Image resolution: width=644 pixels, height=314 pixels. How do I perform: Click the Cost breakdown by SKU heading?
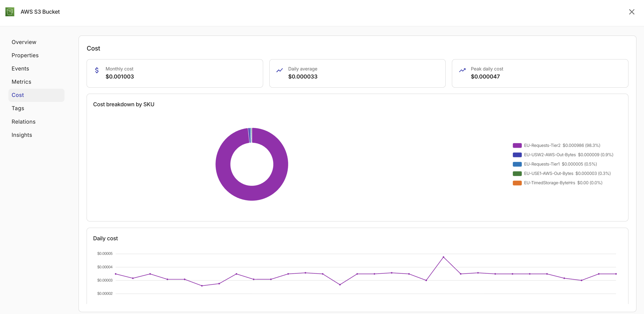pyautogui.click(x=123, y=105)
